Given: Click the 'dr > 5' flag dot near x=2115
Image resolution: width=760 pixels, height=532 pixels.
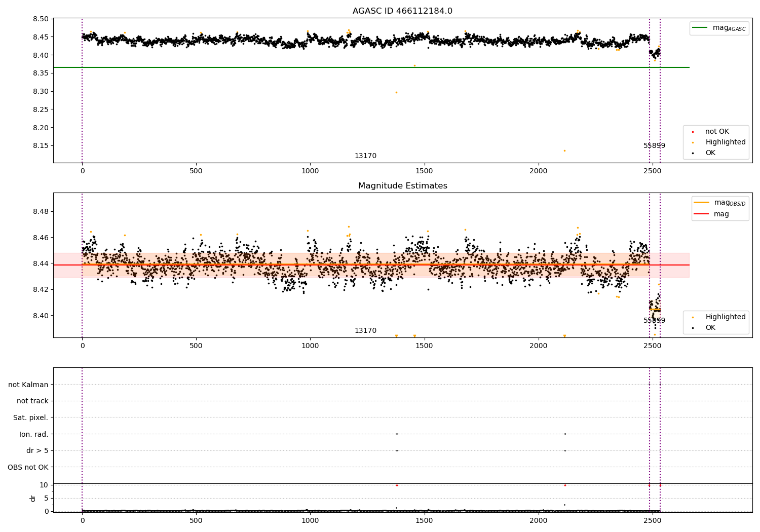Looking at the screenshot, I should 565,450.
